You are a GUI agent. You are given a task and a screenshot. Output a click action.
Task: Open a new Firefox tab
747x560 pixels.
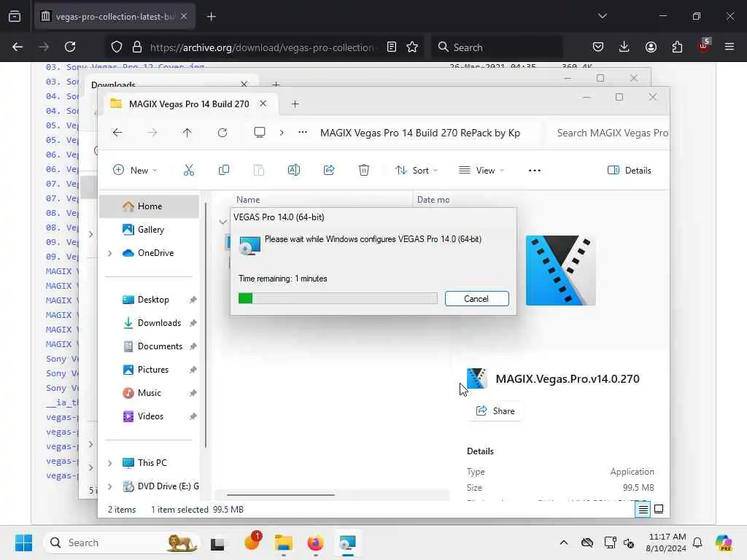[212, 17]
